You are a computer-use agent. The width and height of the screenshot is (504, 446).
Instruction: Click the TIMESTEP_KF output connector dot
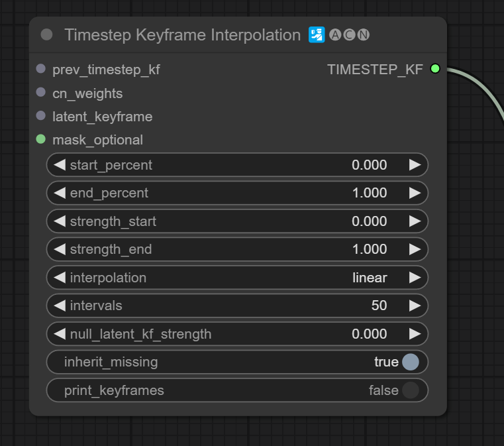(x=434, y=69)
